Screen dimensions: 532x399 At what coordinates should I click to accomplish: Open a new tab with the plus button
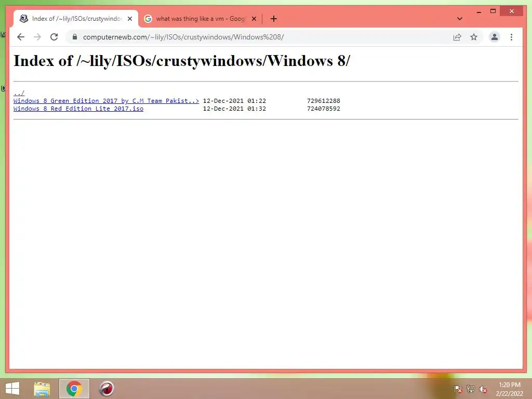click(274, 19)
